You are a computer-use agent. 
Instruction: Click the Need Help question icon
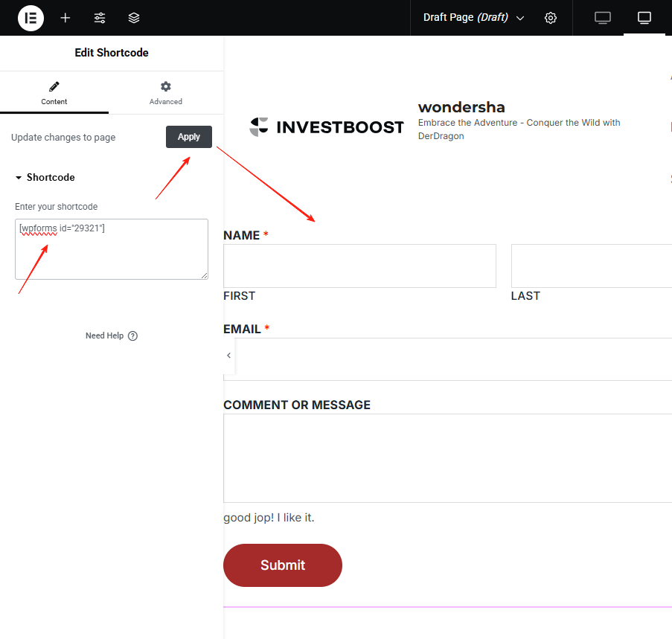tap(132, 335)
